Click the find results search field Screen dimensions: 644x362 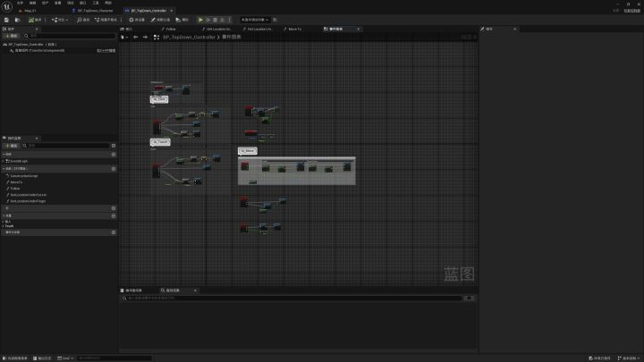(x=292, y=298)
